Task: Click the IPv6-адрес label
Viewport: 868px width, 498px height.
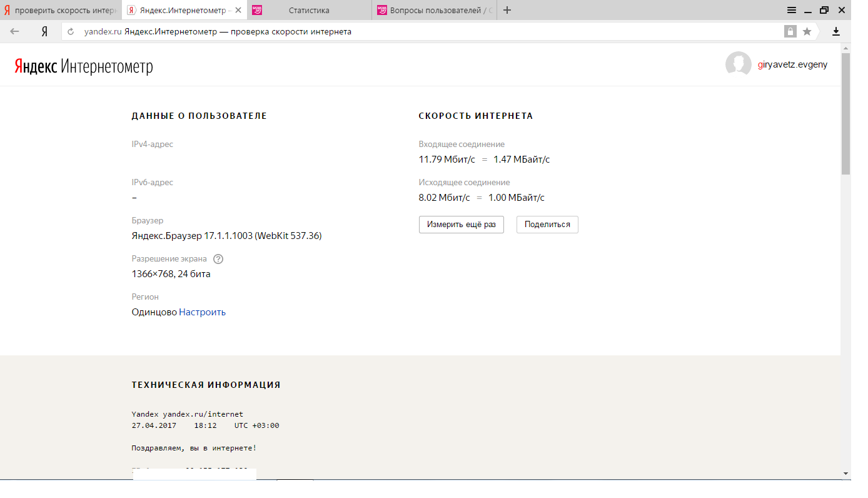Action: (x=153, y=183)
